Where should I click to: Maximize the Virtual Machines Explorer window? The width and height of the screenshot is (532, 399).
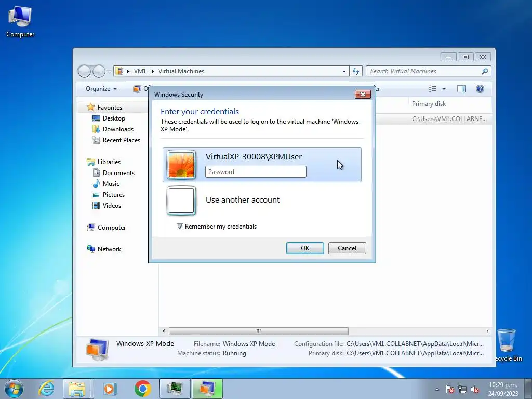[x=465, y=57]
